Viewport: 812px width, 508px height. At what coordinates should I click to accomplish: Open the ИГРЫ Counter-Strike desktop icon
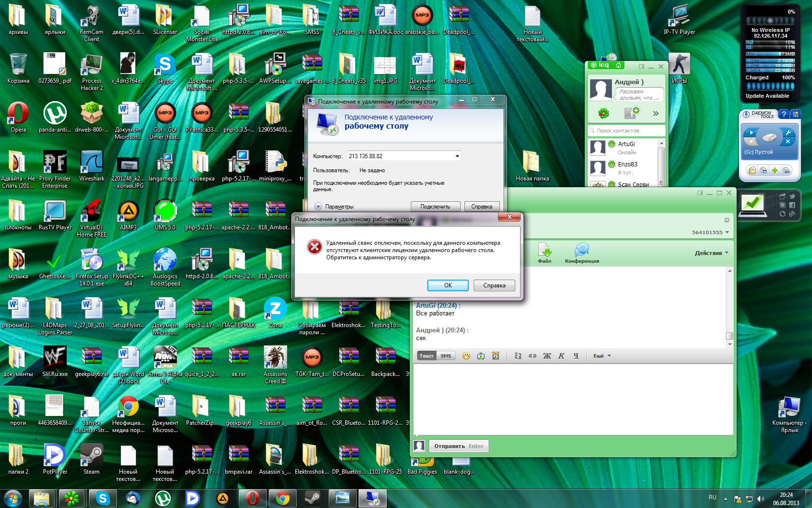(679, 69)
